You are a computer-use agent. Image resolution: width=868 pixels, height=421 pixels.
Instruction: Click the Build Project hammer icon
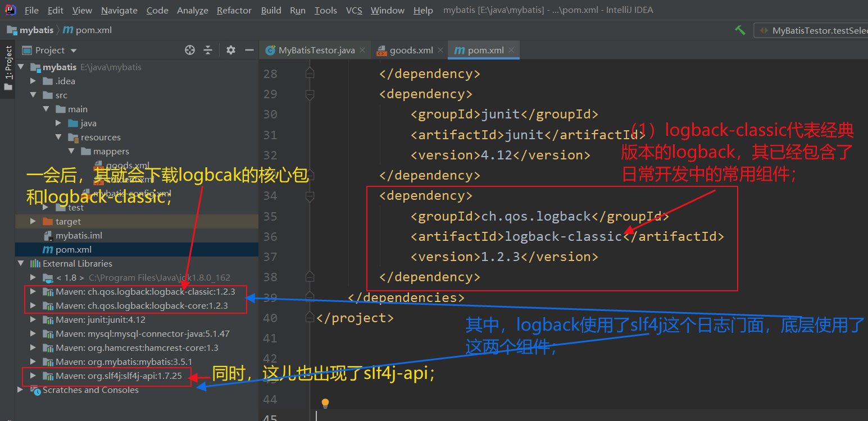coord(740,30)
